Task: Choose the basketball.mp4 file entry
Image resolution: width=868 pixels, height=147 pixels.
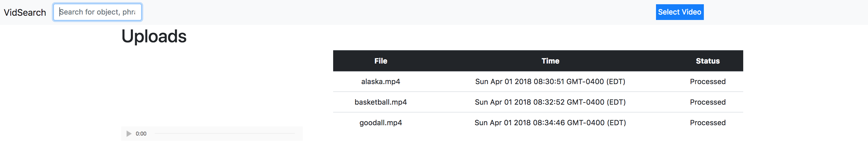Action: [x=380, y=102]
